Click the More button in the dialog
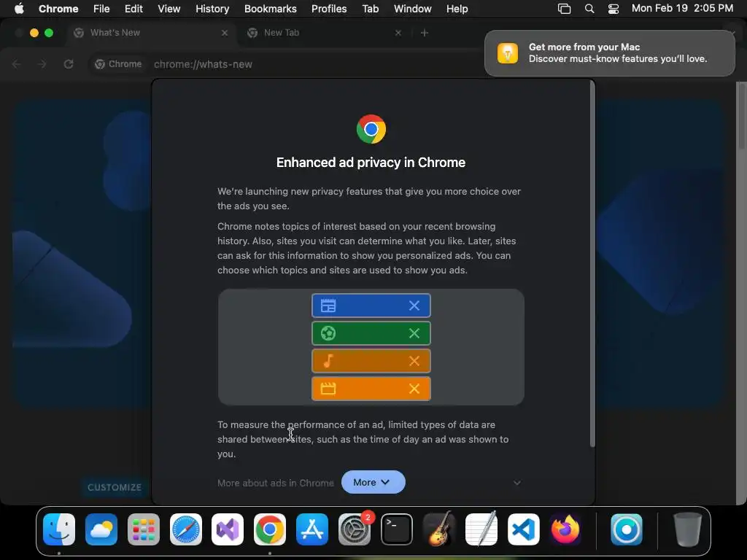 pos(373,483)
